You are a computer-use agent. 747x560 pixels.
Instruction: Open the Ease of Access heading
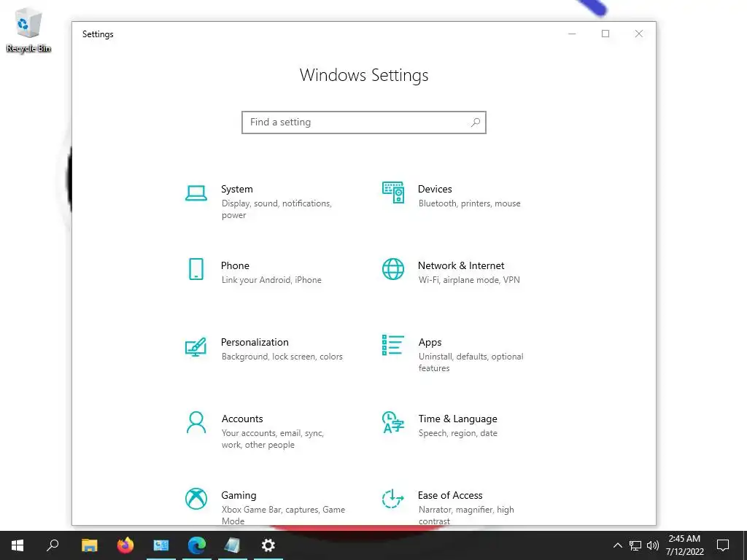[x=449, y=495]
